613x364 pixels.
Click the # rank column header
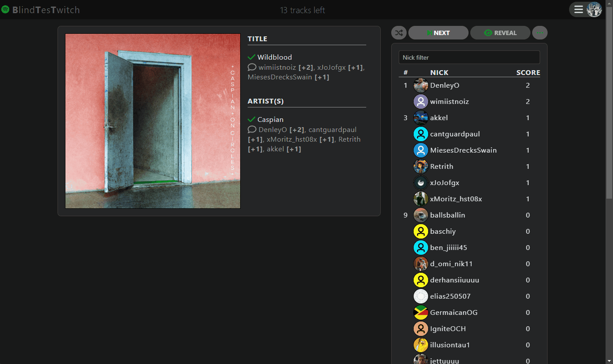406,73
